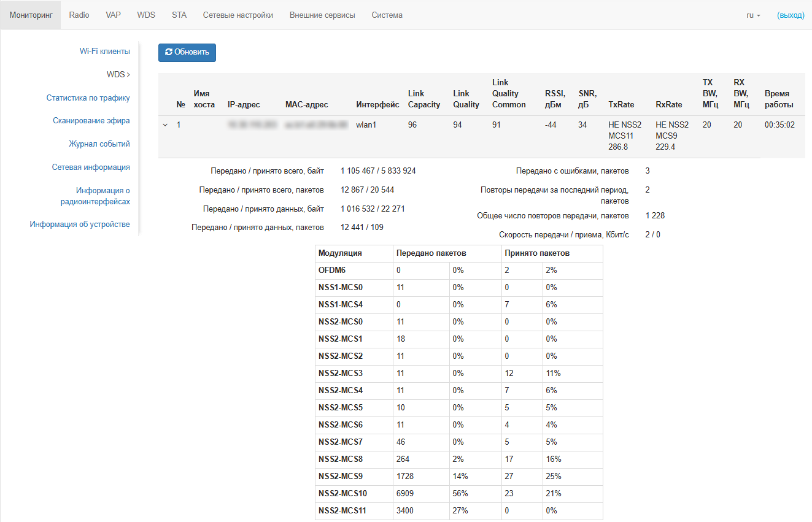
Task: Open the Система tab
Action: (387, 15)
